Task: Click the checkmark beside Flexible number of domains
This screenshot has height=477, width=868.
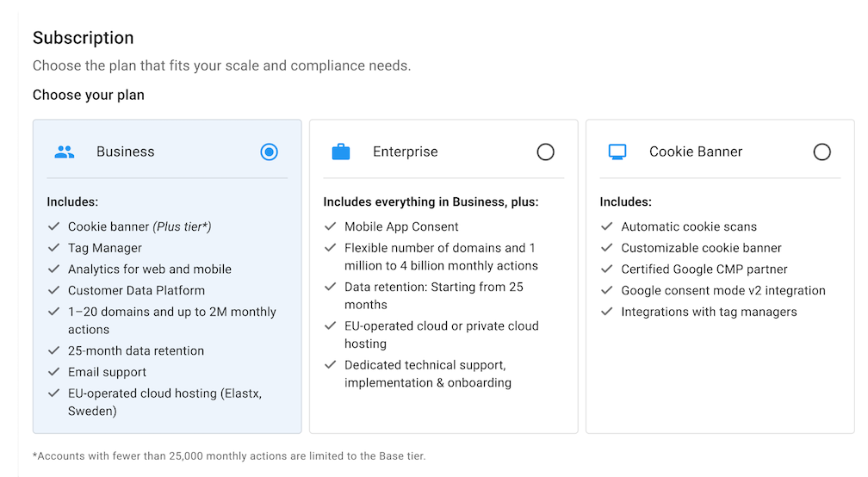Action: (x=331, y=247)
